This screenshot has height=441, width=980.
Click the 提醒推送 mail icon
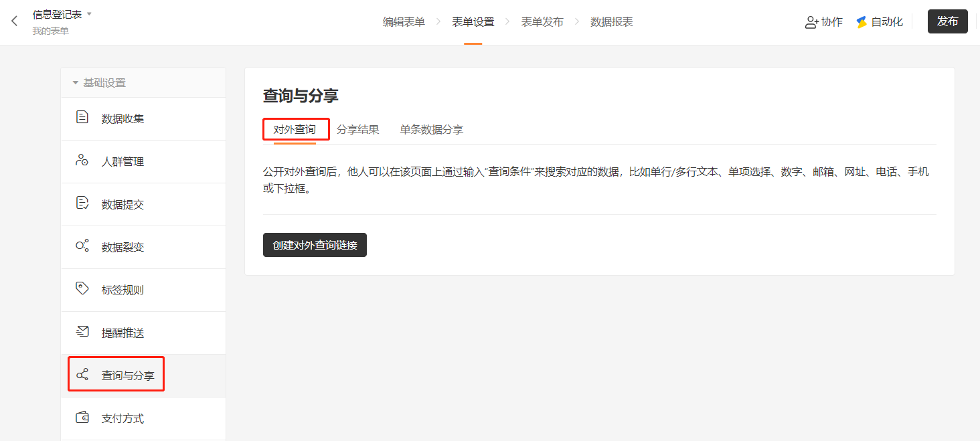click(82, 332)
